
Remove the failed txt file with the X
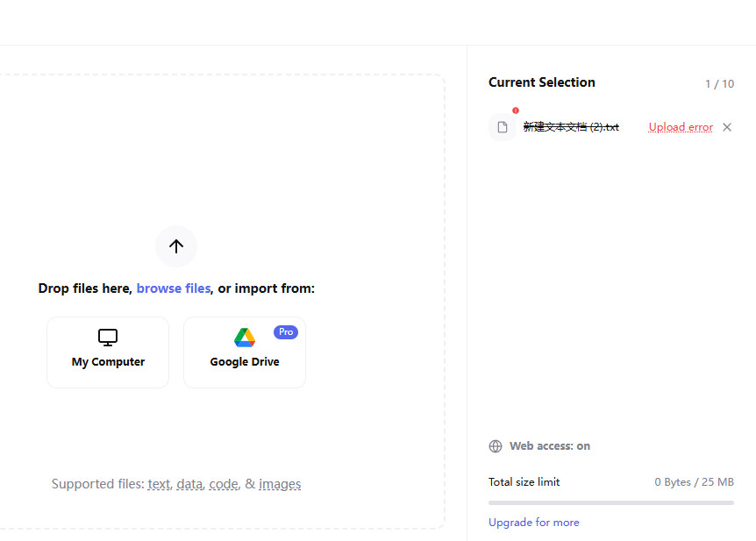pyautogui.click(x=726, y=127)
